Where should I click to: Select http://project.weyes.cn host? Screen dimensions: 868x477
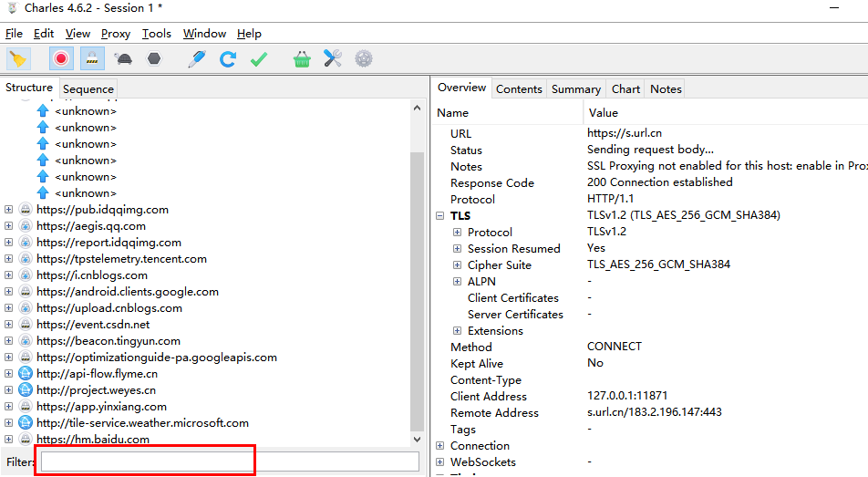tap(97, 390)
